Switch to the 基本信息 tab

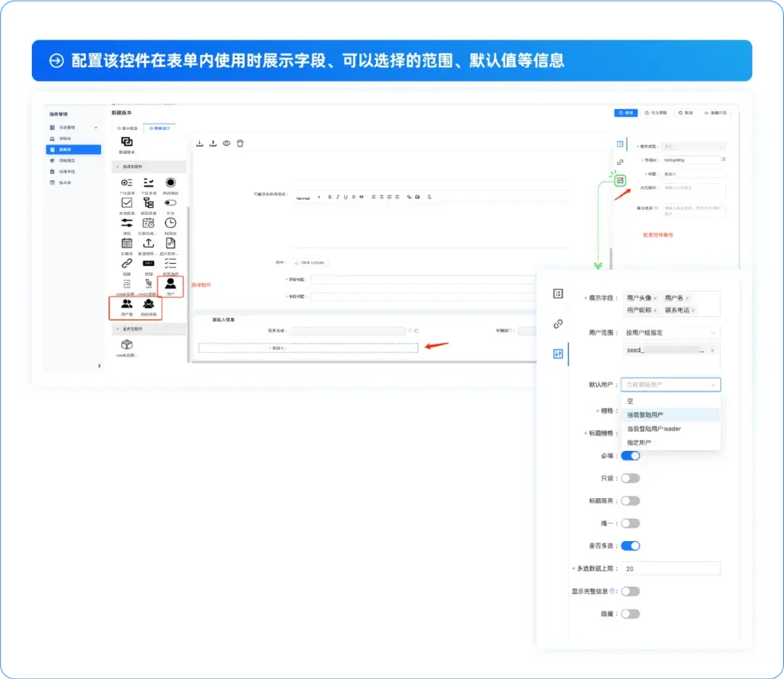tap(128, 129)
